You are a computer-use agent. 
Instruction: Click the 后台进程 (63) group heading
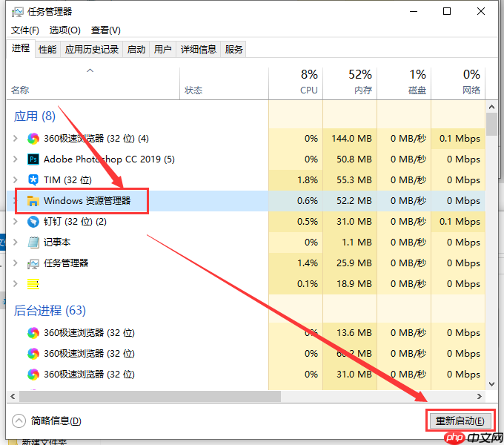coord(50,311)
